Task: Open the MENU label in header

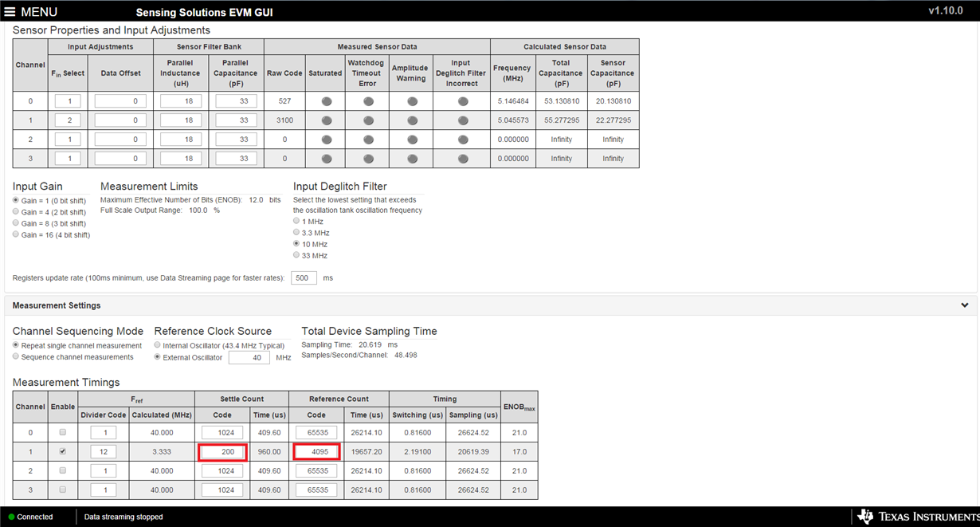Action: point(39,12)
